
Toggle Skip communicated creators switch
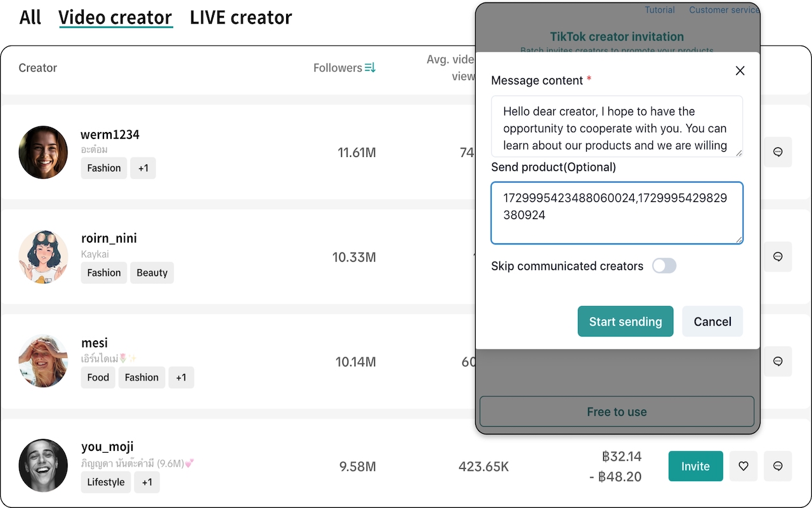pos(664,266)
